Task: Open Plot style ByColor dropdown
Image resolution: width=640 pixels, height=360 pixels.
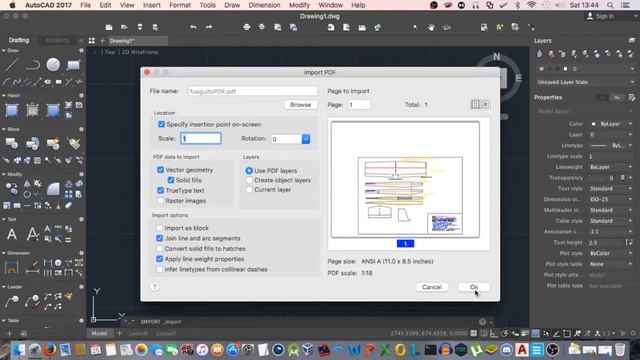Action: tap(612, 253)
